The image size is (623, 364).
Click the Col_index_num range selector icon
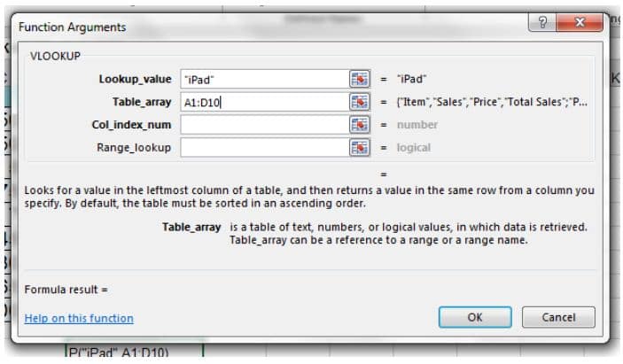tap(359, 125)
